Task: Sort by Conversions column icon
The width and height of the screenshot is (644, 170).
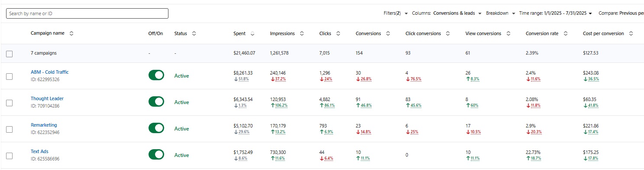Action: click(388, 33)
